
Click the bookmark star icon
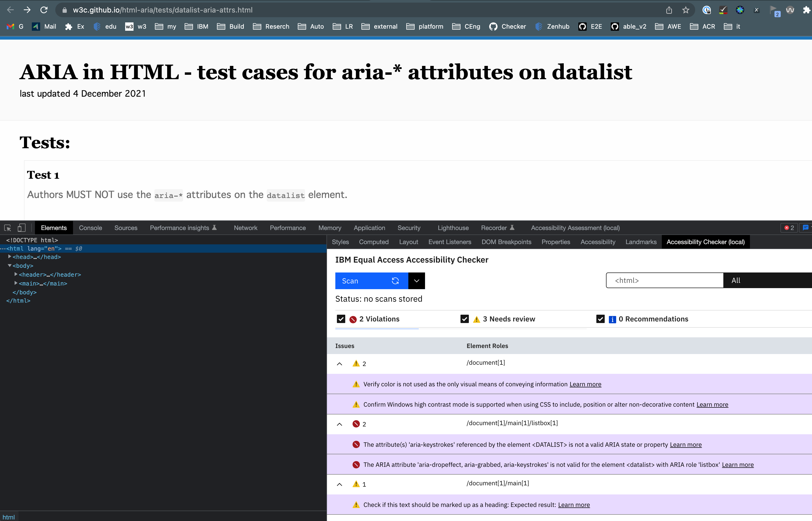pos(686,10)
